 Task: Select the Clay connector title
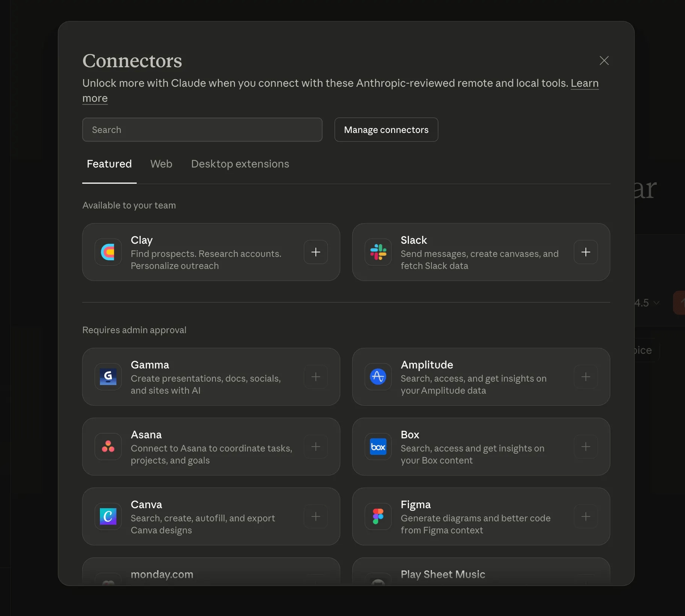coord(142,240)
